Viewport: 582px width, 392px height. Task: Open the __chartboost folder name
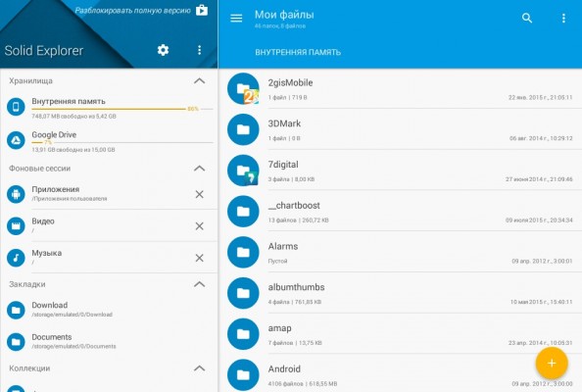click(294, 205)
